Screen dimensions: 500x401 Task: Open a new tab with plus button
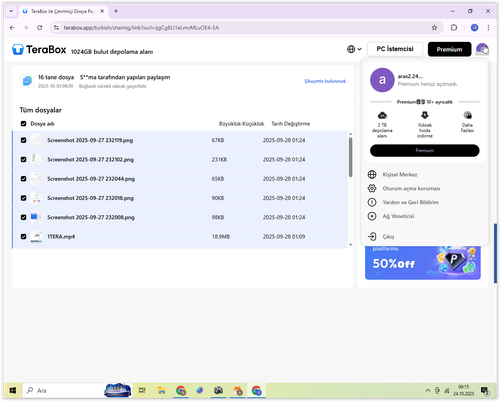(116, 11)
